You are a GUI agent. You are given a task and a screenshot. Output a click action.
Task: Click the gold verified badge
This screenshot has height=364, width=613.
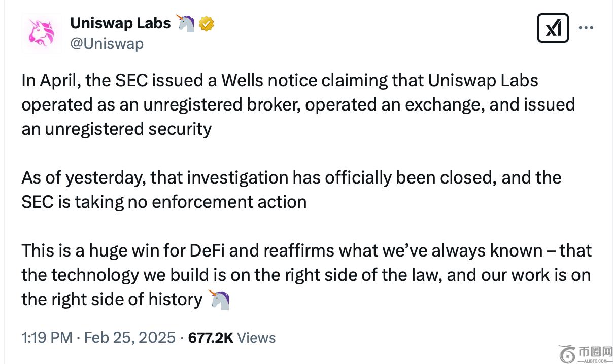click(207, 23)
